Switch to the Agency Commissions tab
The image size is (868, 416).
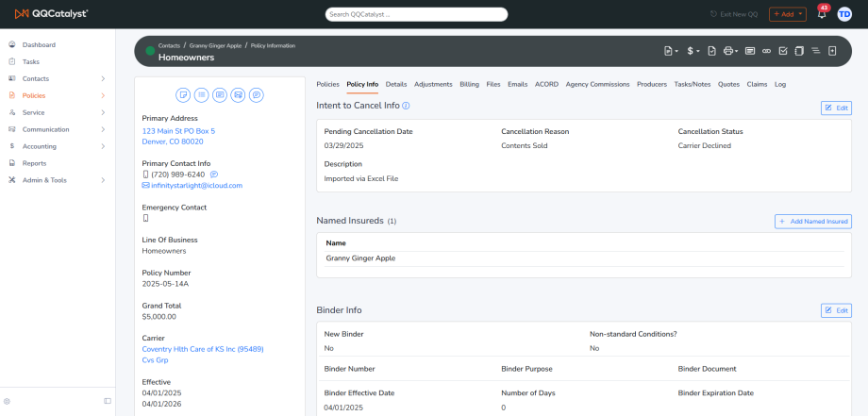click(x=597, y=84)
